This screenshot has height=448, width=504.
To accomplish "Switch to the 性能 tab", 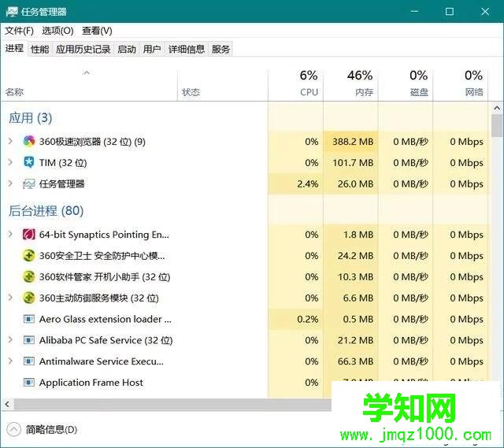I will pos(40,49).
